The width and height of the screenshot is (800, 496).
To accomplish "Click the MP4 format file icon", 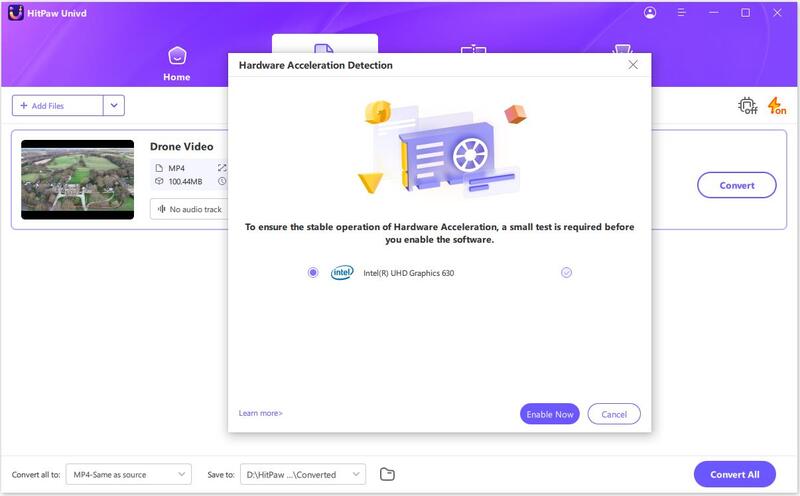I will pyautogui.click(x=159, y=168).
